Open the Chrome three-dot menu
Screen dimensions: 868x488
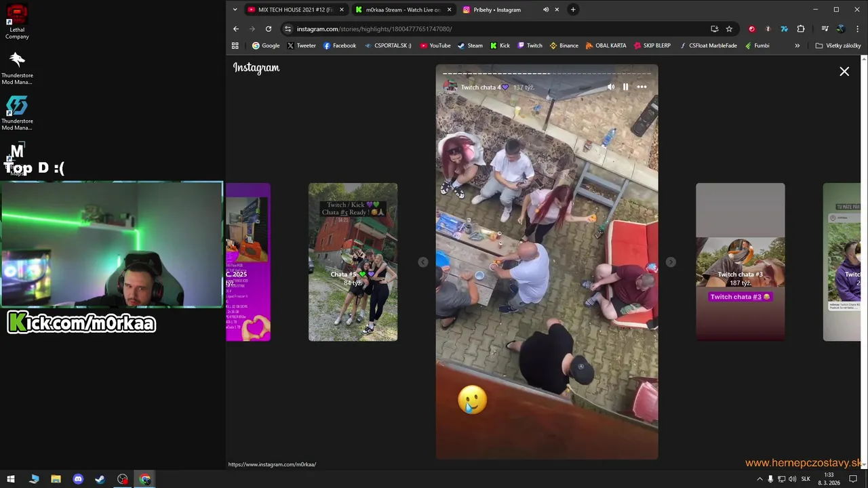click(x=858, y=28)
